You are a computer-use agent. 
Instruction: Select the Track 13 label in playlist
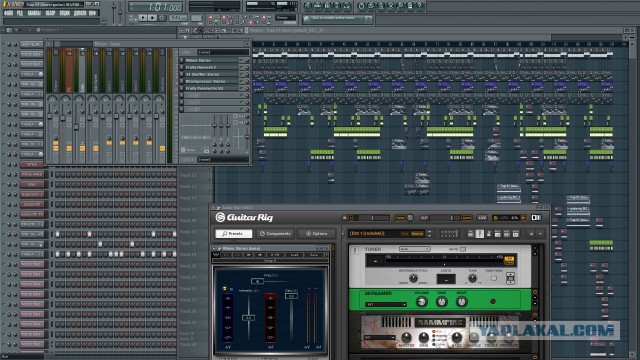[x=188, y=186]
